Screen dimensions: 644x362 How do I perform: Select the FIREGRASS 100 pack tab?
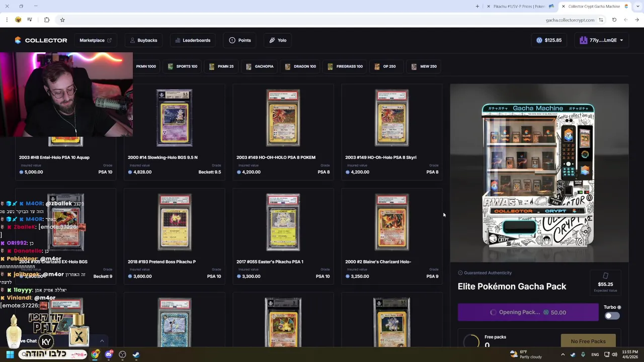[345, 66]
